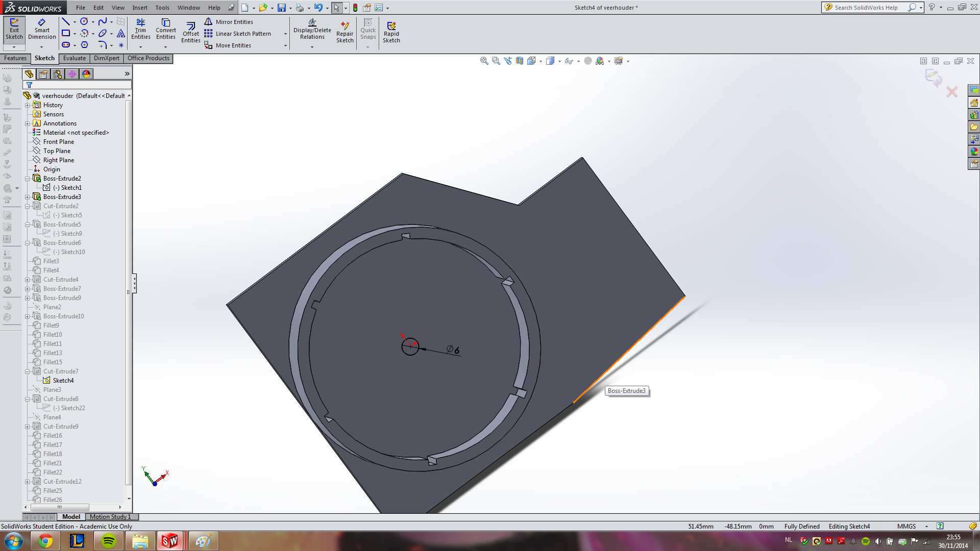Click the diameter 6 dimension
Screen dimensions: 980x551
pos(453,349)
